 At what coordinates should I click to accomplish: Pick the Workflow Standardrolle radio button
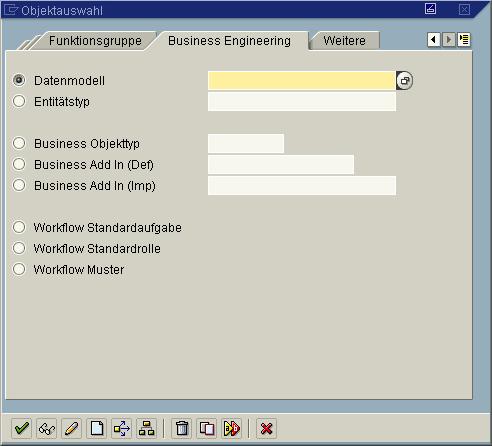[x=19, y=248]
